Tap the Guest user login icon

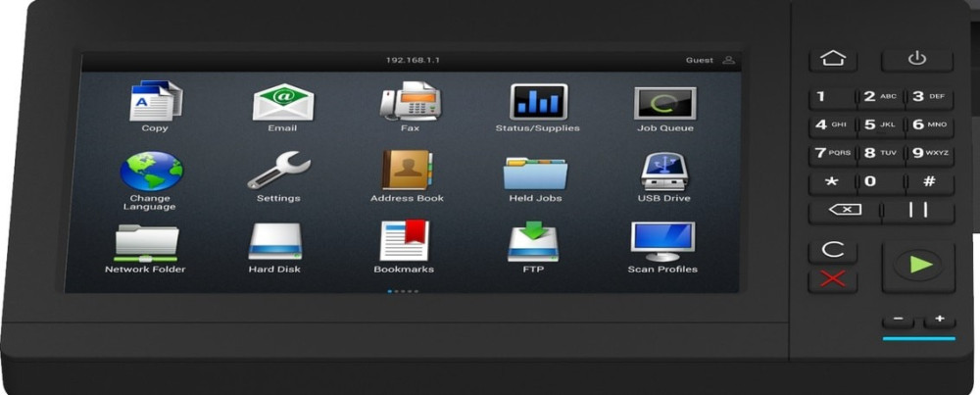coord(728,61)
